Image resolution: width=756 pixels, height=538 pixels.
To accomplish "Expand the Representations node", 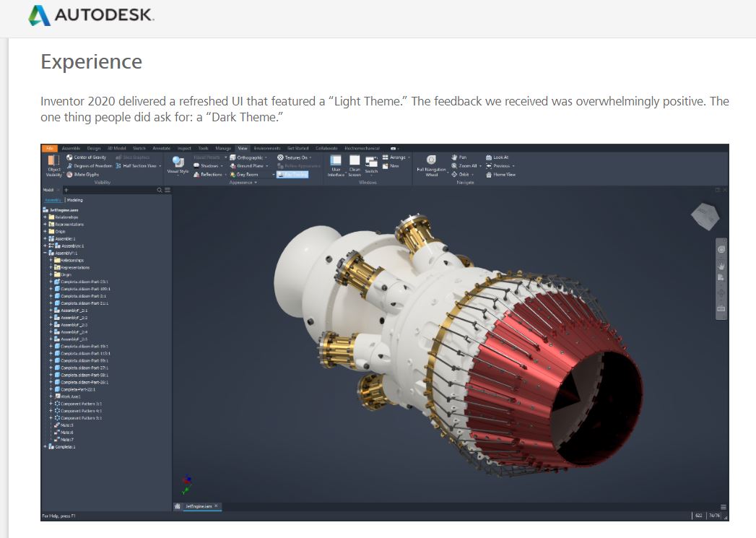I will [45, 225].
